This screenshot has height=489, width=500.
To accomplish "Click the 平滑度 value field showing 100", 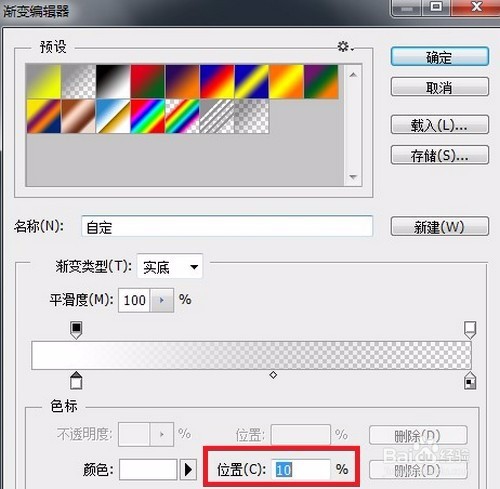I will click(134, 300).
